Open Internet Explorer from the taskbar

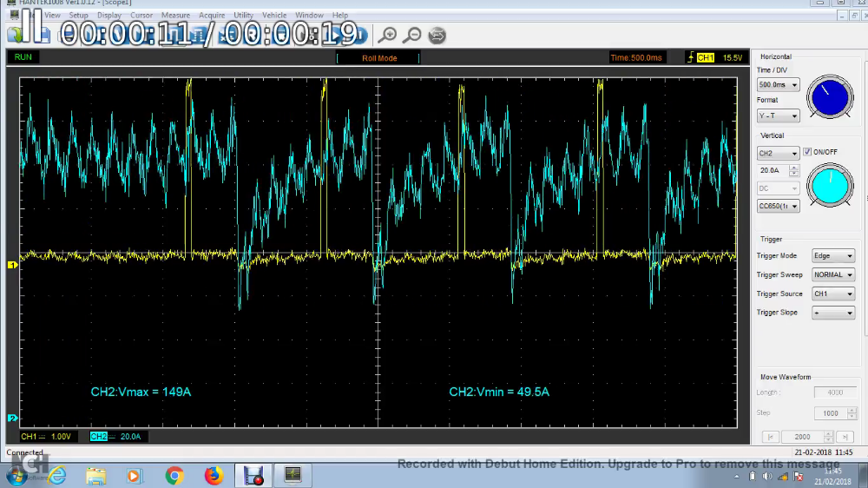[x=57, y=475]
